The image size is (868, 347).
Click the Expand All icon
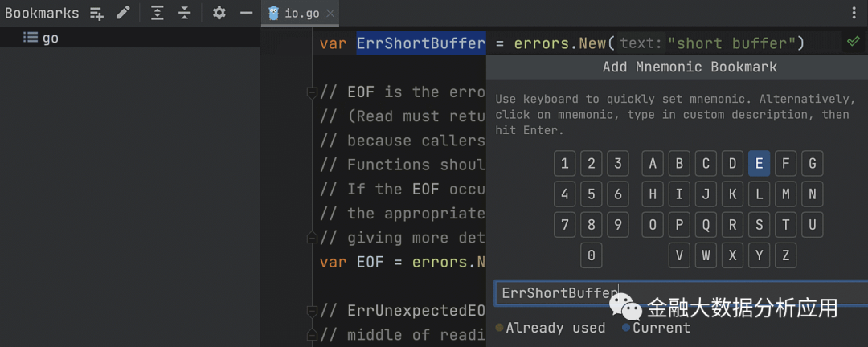pos(157,13)
